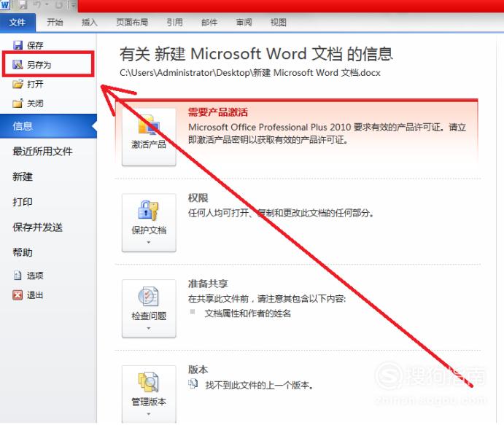Viewport: 504px width, 425px height.
Task: Select the 信息 section
Action: pyautogui.click(x=48, y=126)
